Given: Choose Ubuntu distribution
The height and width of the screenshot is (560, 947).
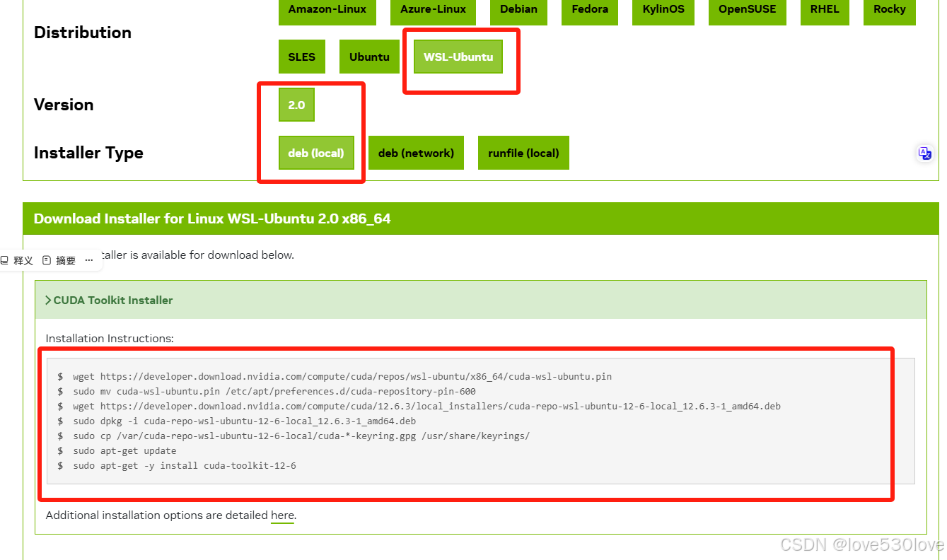Looking at the screenshot, I should click(369, 57).
